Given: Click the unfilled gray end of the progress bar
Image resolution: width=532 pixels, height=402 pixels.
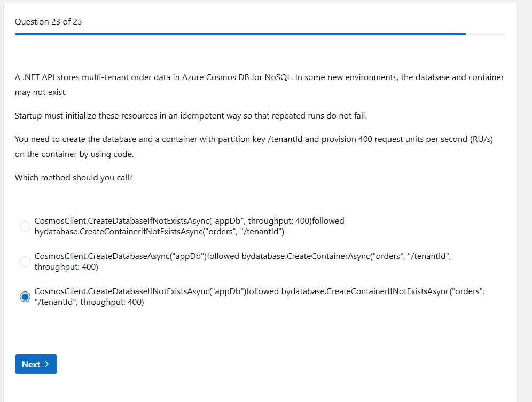Looking at the screenshot, I should pos(486,34).
